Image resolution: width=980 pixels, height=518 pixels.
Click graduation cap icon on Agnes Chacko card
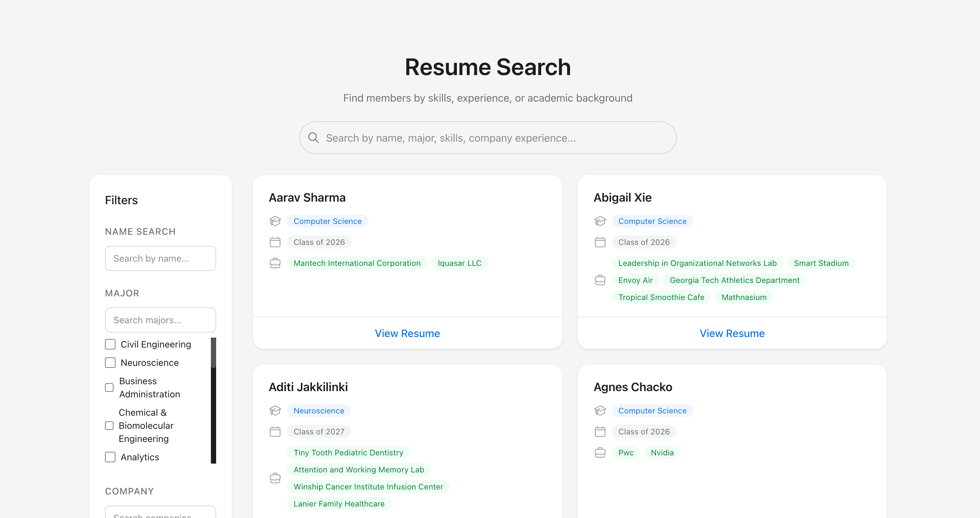(600, 410)
